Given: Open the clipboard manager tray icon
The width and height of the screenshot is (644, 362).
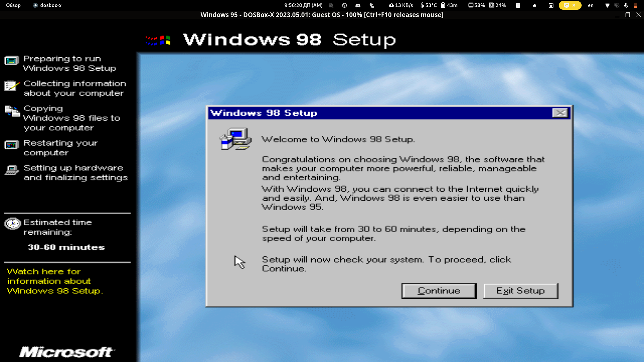Looking at the screenshot, I should pos(551,5).
